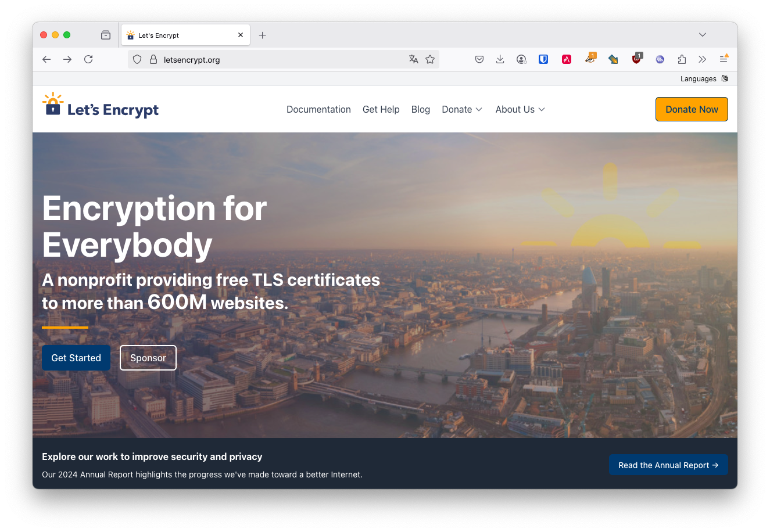Click the 2024 Annual Report description text
This screenshot has height=532, width=770.
[202, 475]
